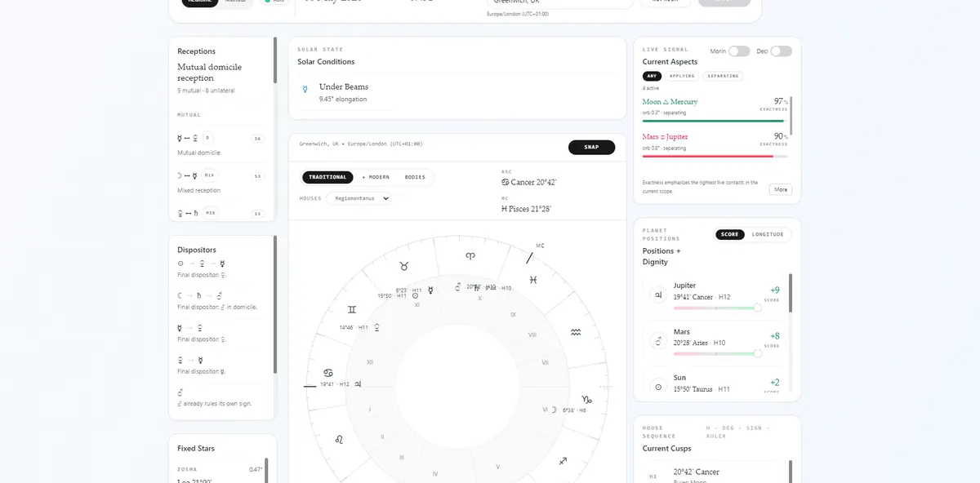
Task: Click the Aquarius sign glyph on the wheel
Action: [576, 333]
